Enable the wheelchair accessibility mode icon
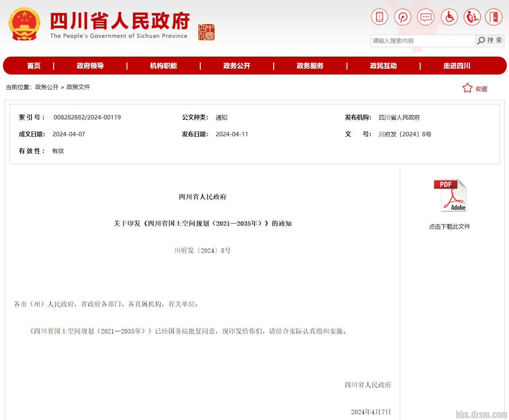Screen dimensions: 509x420 point(449,17)
